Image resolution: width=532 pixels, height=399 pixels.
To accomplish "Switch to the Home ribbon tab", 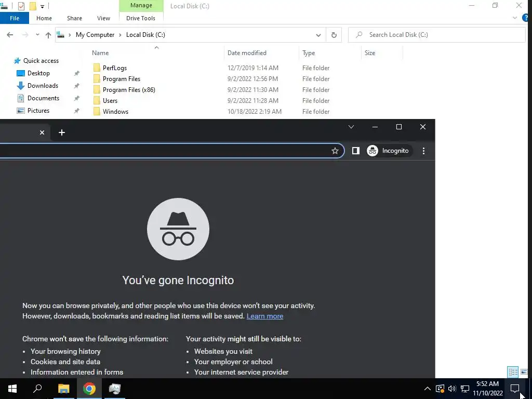I will point(44,18).
